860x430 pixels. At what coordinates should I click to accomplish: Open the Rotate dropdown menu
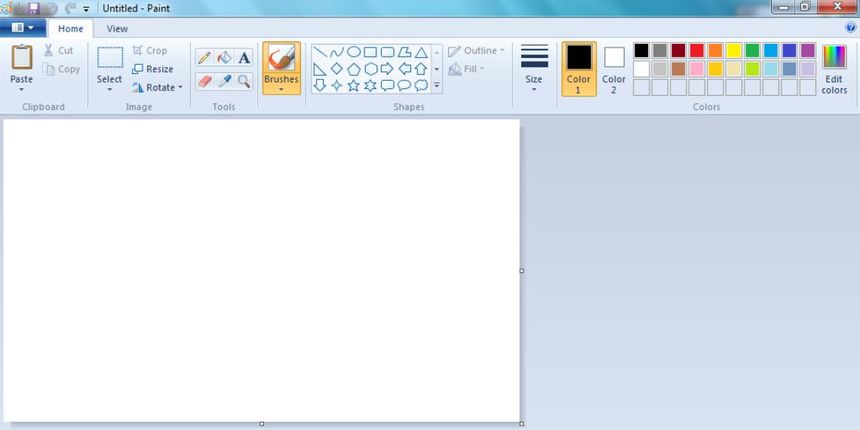(158, 87)
